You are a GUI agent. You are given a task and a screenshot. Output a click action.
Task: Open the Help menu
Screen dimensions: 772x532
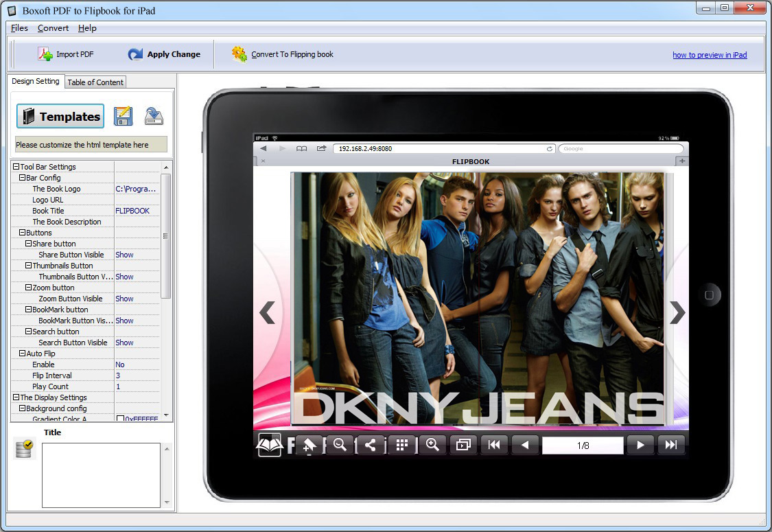[87, 28]
